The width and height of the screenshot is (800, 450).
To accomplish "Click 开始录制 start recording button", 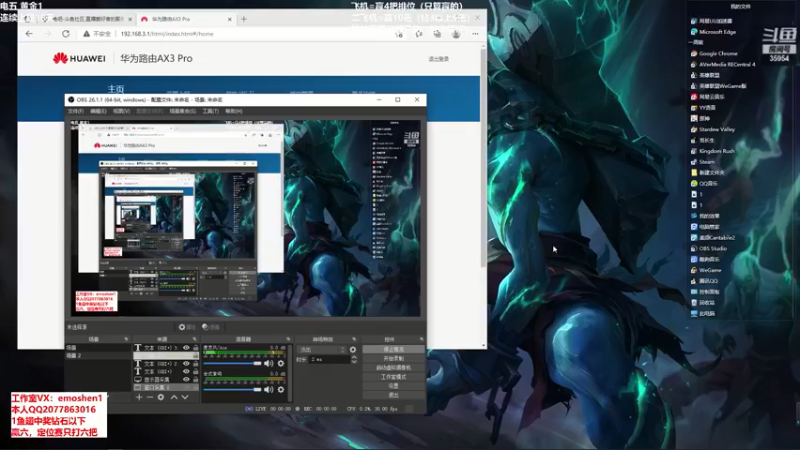I will 393,359.
